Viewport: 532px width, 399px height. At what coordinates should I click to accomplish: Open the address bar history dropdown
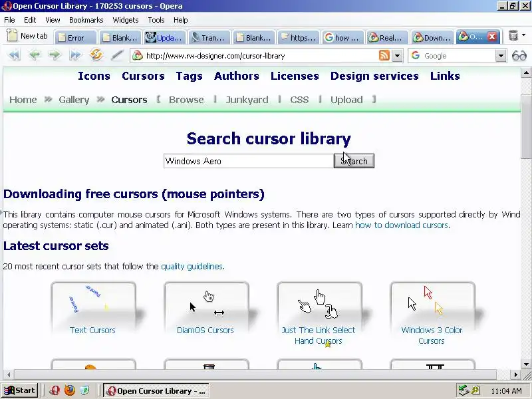(x=397, y=56)
